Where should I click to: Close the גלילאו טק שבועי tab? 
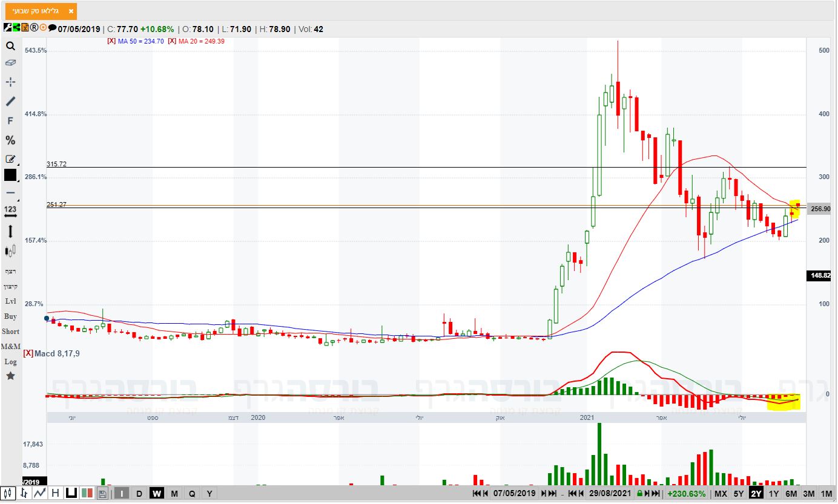pos(71,11)
